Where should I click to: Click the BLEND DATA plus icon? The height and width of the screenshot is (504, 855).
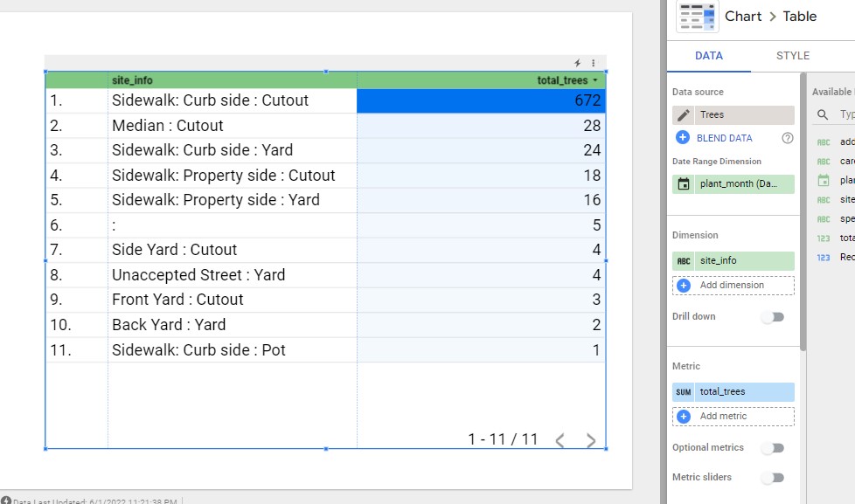683,137
